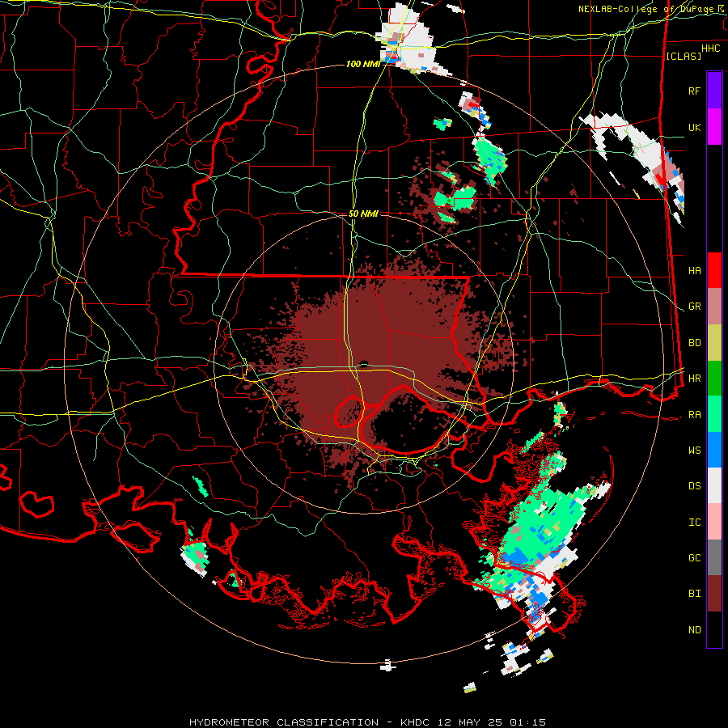Click the HR legend label

point(695,379)
